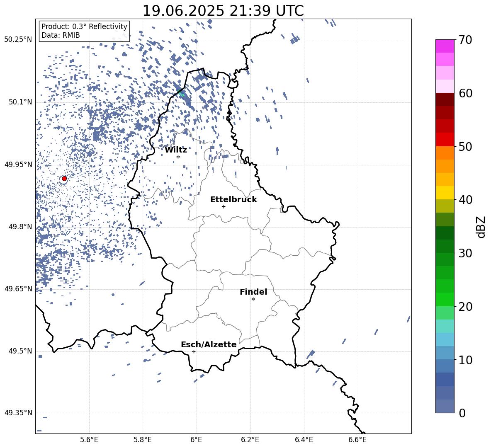Click the yellow colorbar segment above 40
Viewport: 491px width, 448px height.
pos(445,193)
